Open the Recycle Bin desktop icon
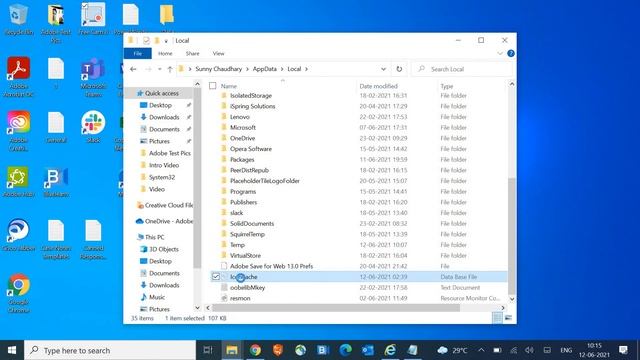 [x=18, y=18]
